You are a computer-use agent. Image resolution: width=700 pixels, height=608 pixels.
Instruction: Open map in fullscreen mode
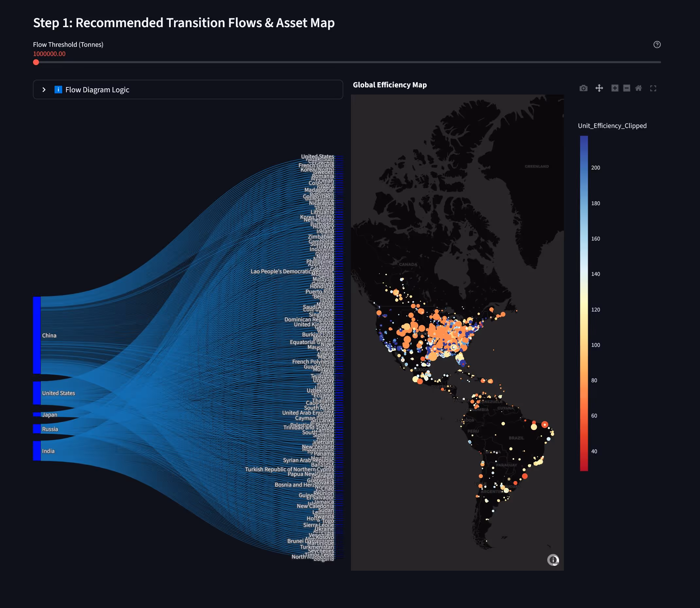pyautogui.click(x=653, y=88)
